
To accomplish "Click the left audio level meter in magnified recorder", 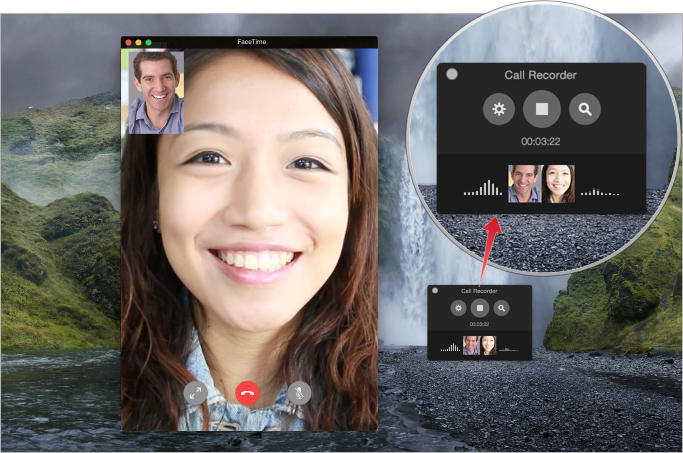I will tap(483, 187).
